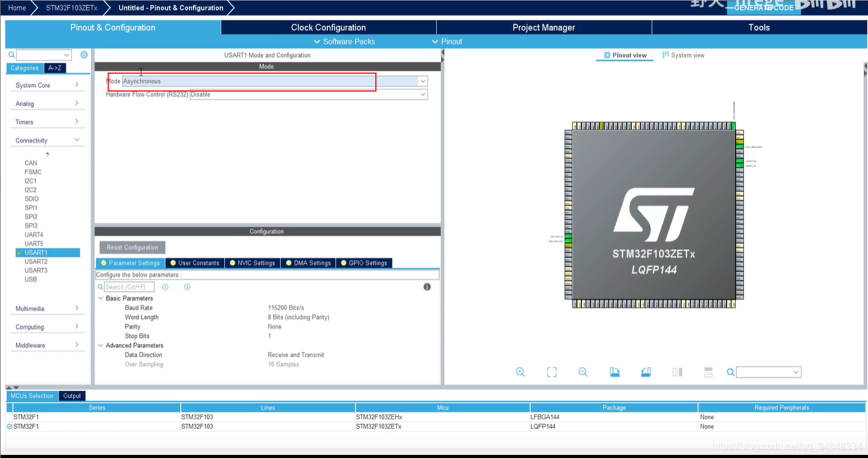Switch to System view
The height and width of the screenshot is (458, 868).
click(683, 55)
